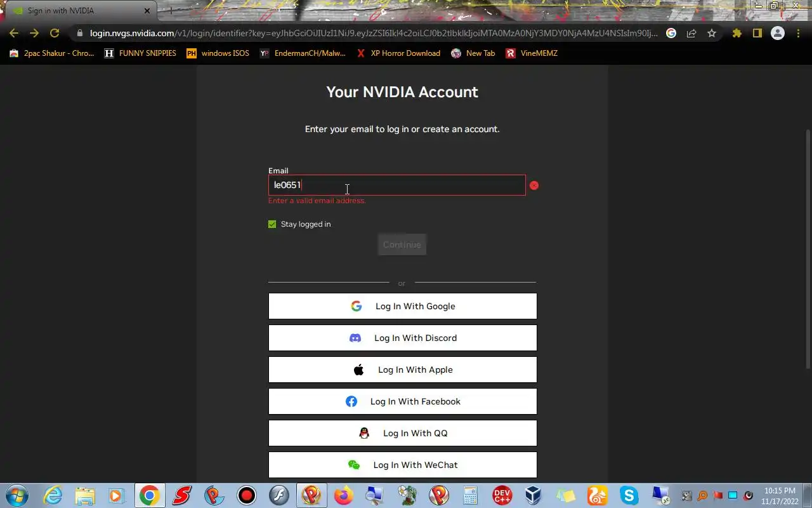Log in with Discord
Viewport: 812px width, 508px height.
tap(402, 338)
